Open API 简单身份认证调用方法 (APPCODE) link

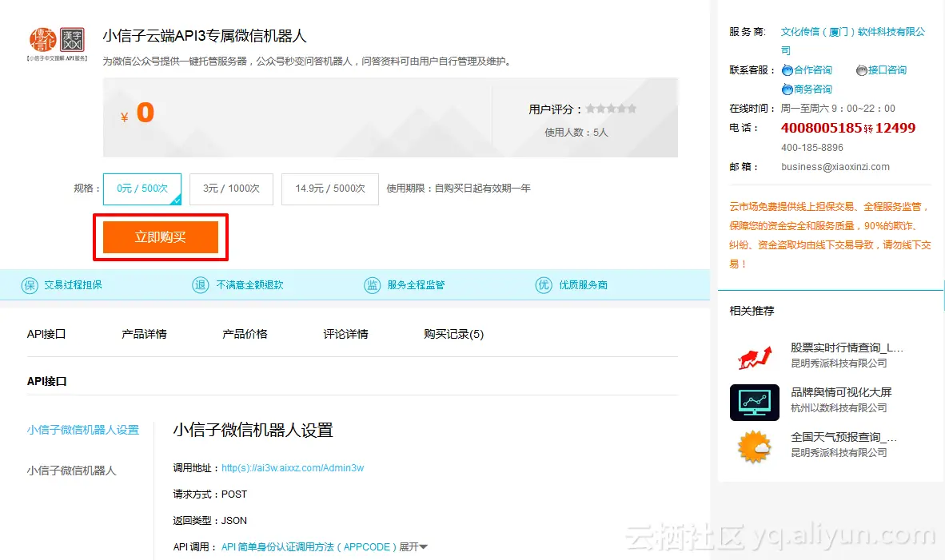[x=309, y=546]
